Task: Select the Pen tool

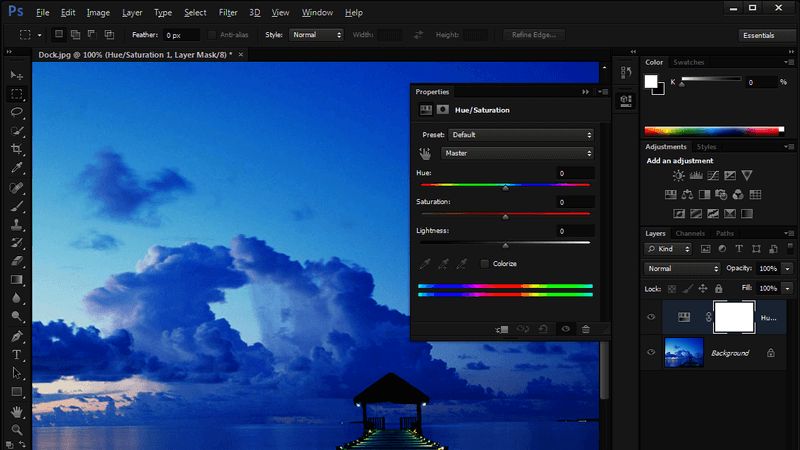Action: [x=16, y=336]
